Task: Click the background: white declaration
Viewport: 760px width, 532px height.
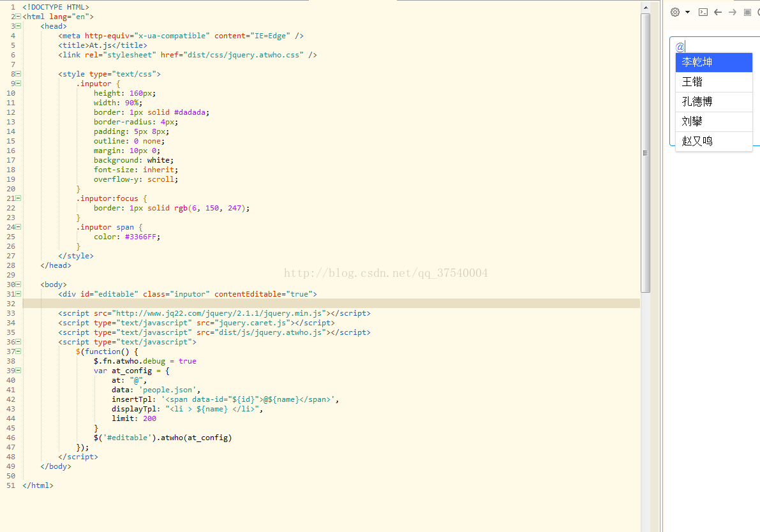Action: [x=133, y=160]
